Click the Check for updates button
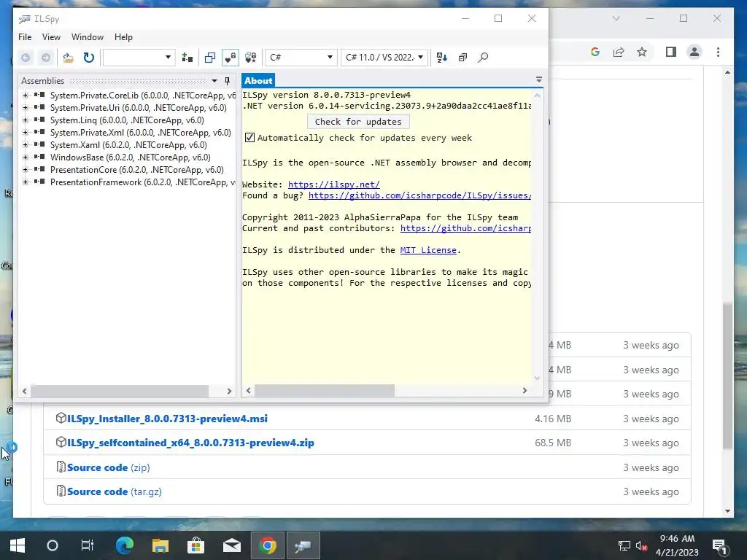 click(358, 122)
